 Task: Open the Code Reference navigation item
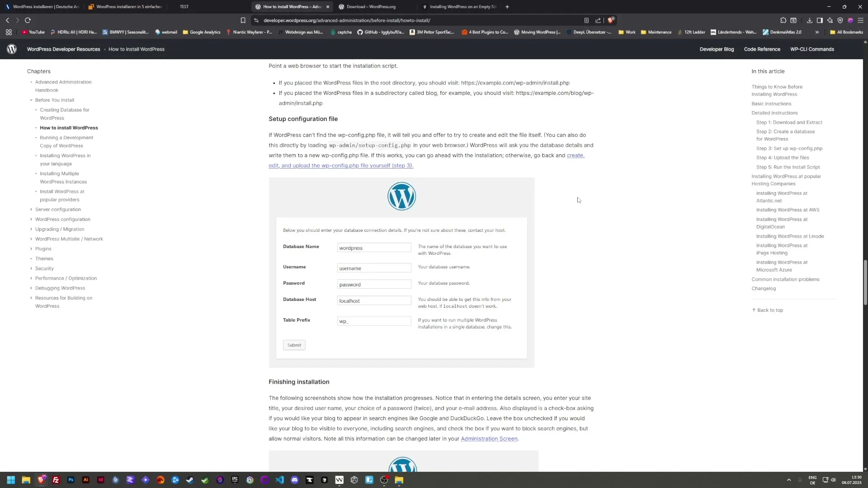(762, 49)
